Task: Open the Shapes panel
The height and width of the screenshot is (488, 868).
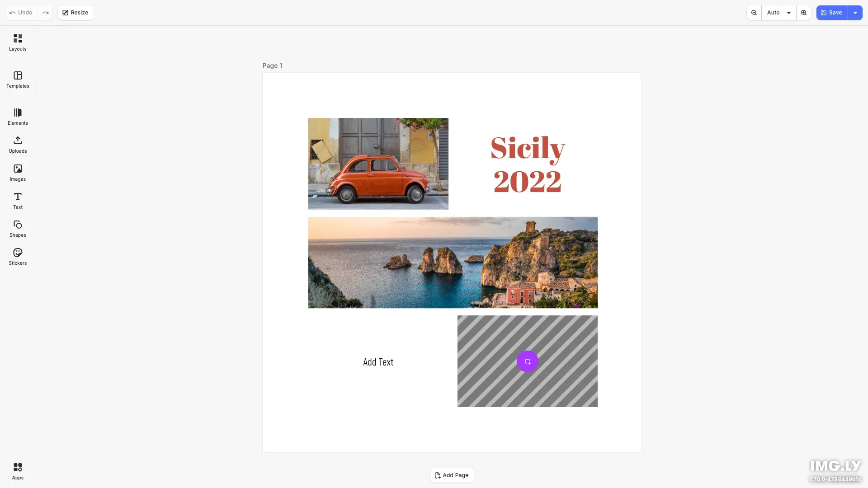Action: 18,228
